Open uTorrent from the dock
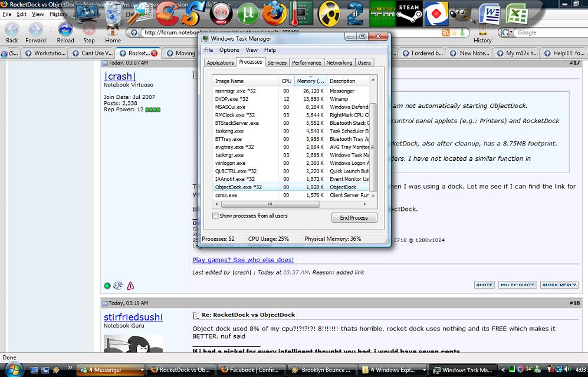 (x=248, y=14)
